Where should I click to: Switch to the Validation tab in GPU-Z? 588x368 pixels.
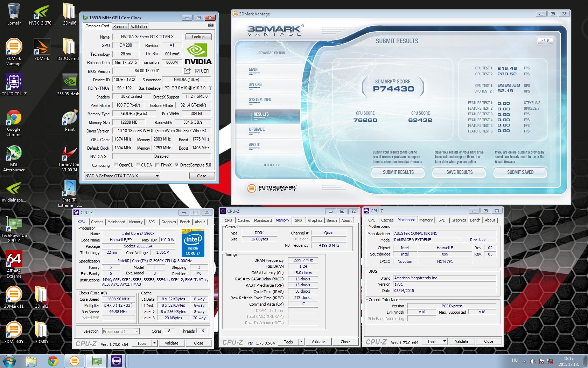139,27
